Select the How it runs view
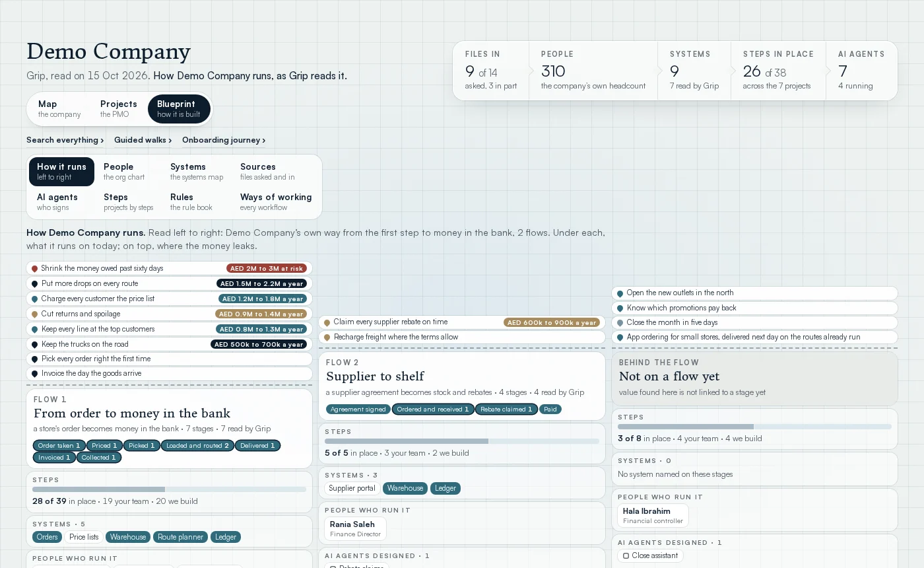The image size is (924, 568). [61, 172]
